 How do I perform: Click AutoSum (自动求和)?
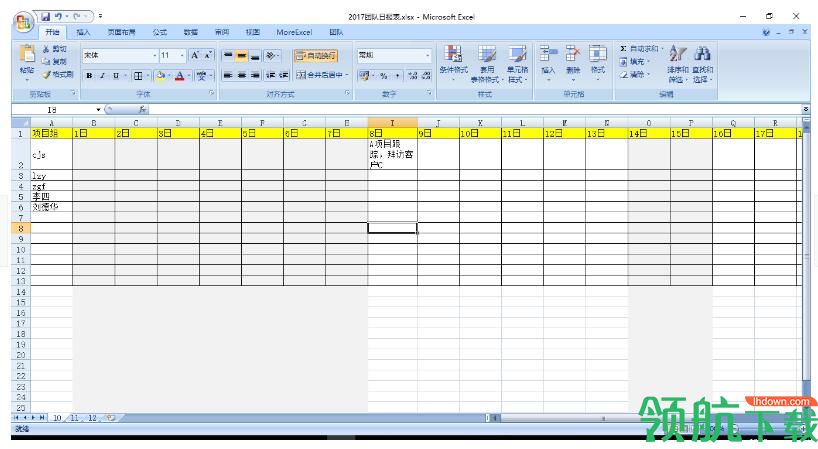point(640,48)
